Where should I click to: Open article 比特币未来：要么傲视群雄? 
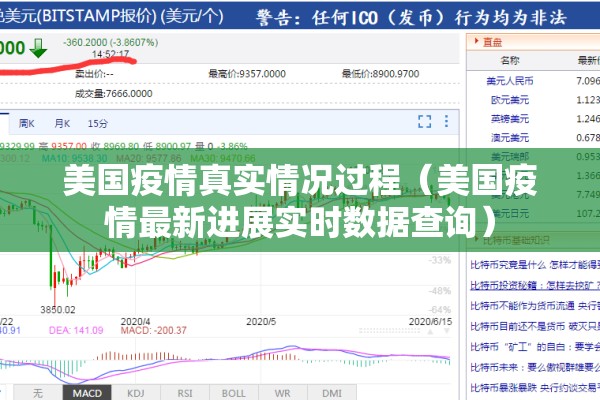535,367
